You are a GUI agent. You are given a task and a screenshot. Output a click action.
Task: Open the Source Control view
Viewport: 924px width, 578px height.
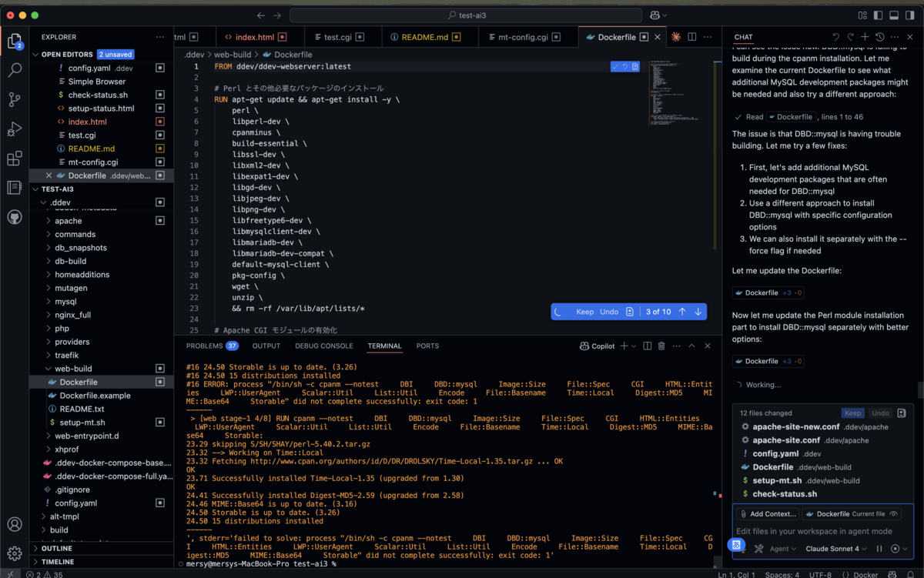tap(15, 99)
